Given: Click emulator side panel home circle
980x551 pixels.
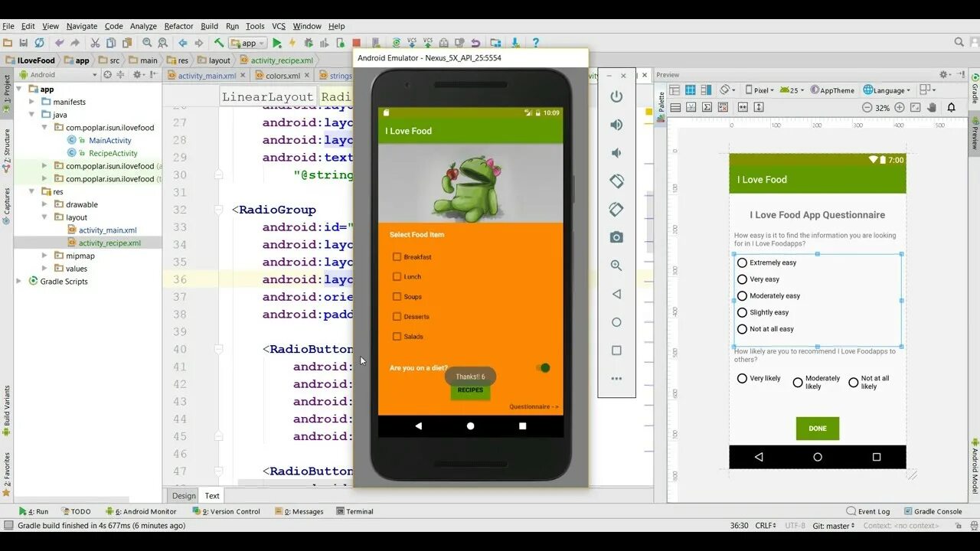Looking at the screenshot, I should 616,322.
